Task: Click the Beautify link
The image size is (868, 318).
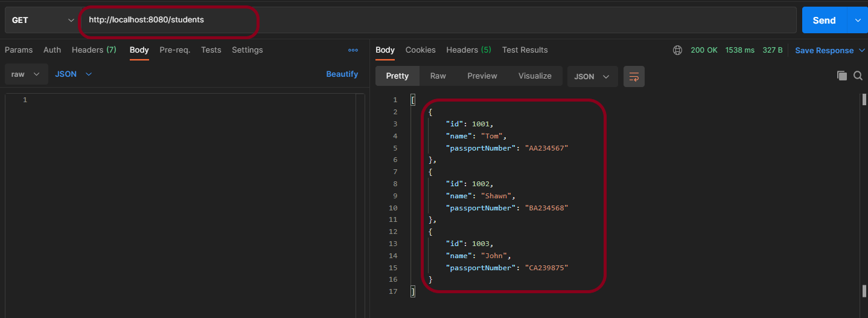Action: pos(342,74)
